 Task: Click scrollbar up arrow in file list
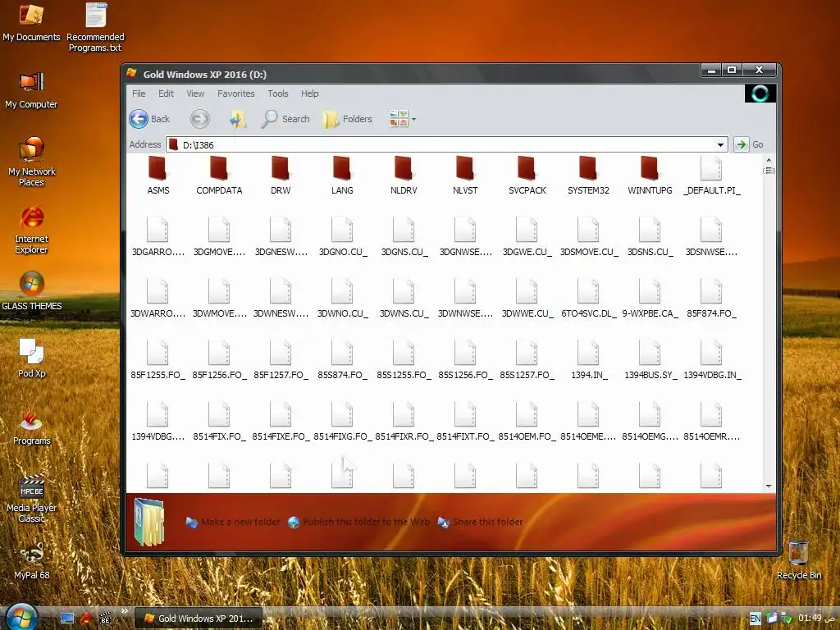point(769,160)
